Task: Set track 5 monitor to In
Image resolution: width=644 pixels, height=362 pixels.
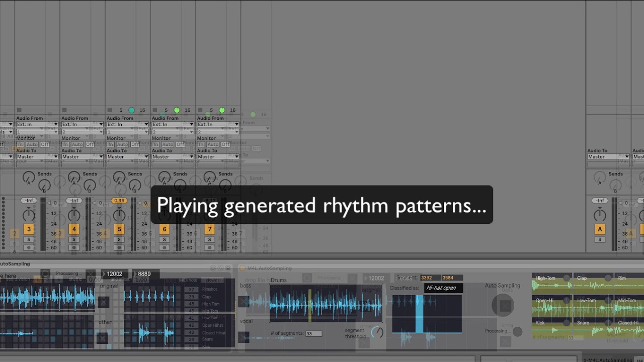Action: [110, 144]
